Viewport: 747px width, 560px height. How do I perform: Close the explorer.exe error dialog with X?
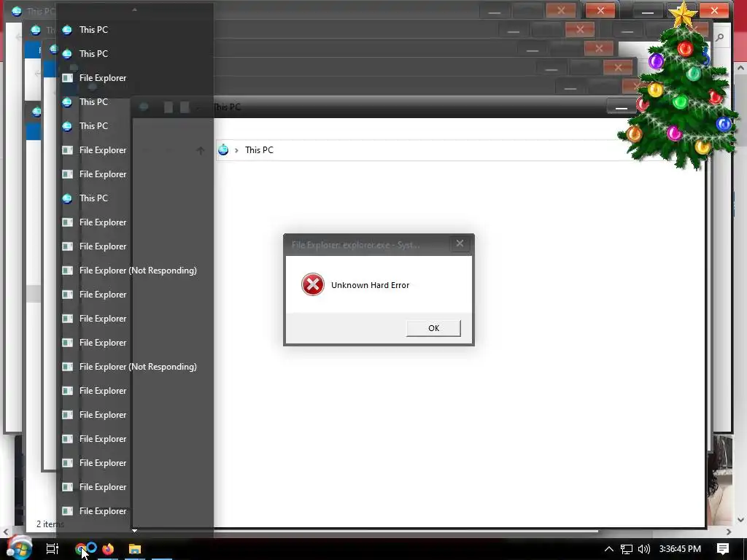(x=460, y=244)
